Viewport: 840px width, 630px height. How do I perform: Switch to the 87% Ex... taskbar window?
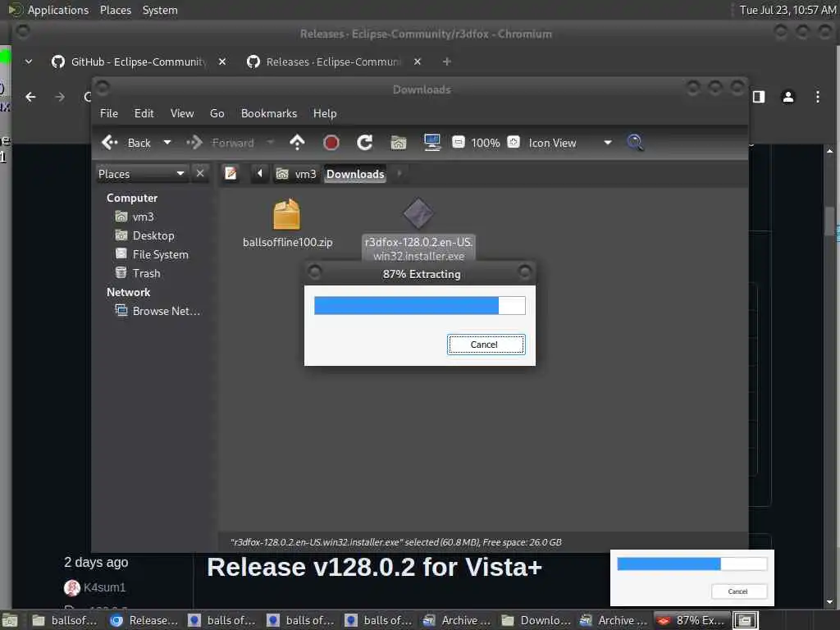[692, 620]
